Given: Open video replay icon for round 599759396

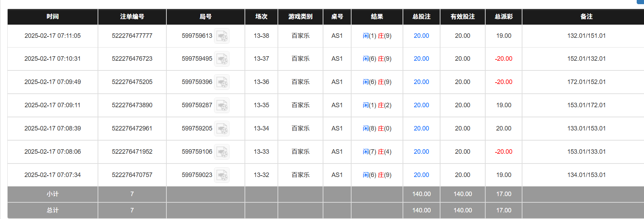Looking at the screenshot, I should (x=222, y=82).
